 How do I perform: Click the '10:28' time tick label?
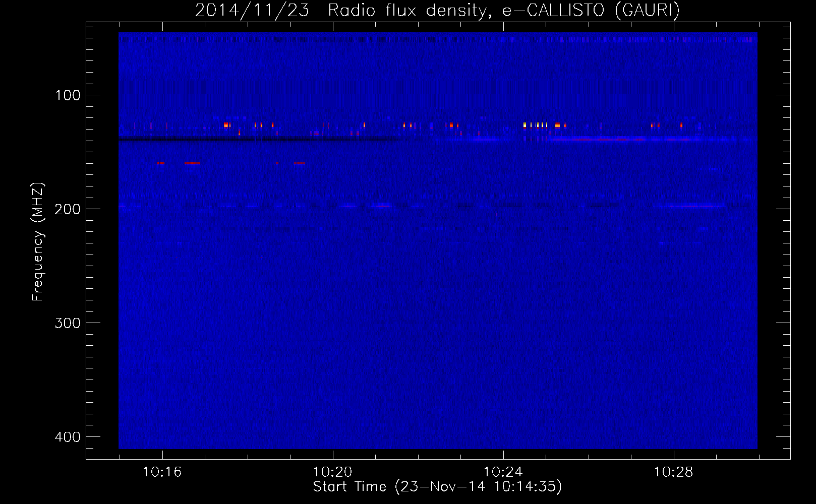(x=673, y=472)
